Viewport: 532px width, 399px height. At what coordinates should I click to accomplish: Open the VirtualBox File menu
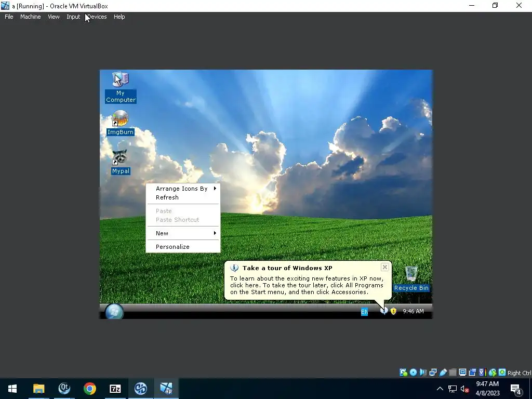pyautogui.click(x=9, y=17)
